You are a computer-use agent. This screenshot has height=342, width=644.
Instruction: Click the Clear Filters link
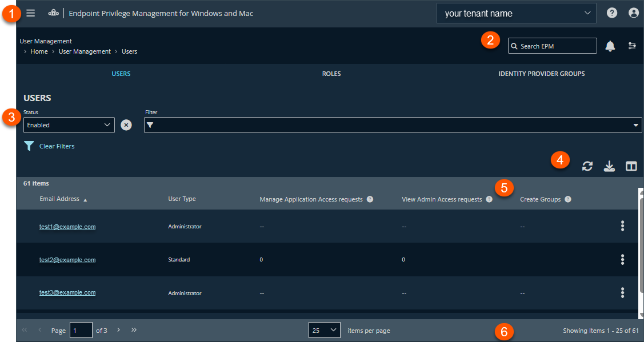pos(57,146)
